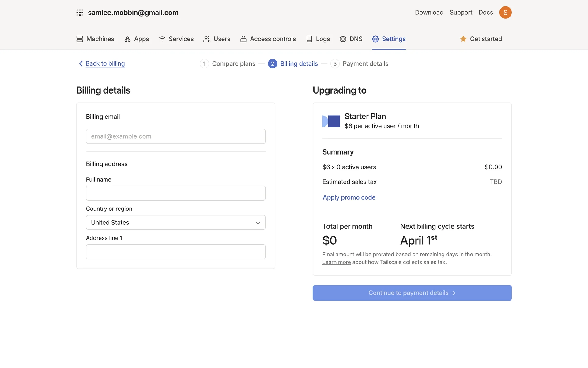The height and width of the screenshot is (368, 588).
Task: Expand the Country or region dropdown
Action: (175, 222)
